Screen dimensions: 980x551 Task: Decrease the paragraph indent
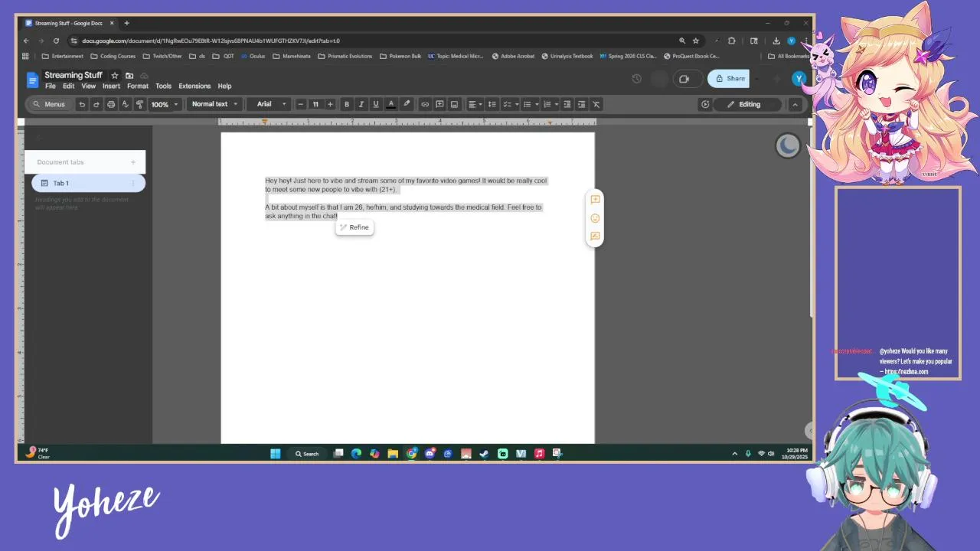(x=567, y=104)
